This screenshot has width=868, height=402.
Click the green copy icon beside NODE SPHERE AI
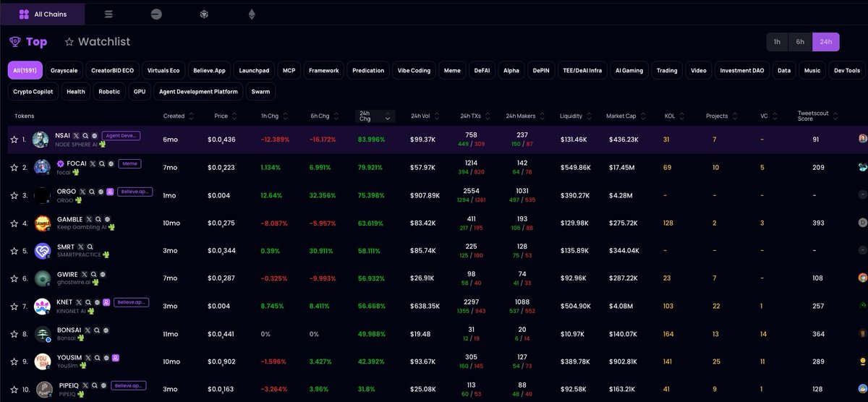tap(103, 145)
